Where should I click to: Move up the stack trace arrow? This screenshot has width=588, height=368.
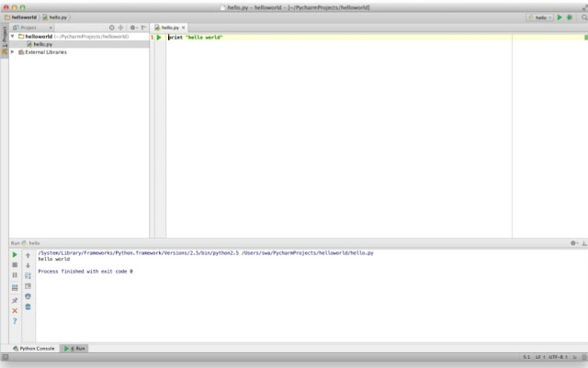(x=28, y=255)
